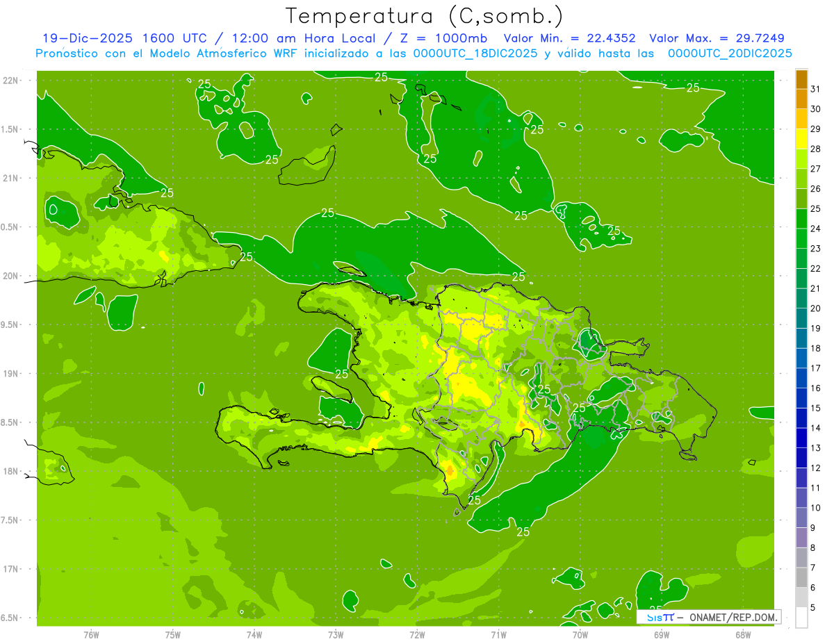Screen dimensions: 834x644
Task: Click the 75W longitude axis label
Action: click(173, 635)
